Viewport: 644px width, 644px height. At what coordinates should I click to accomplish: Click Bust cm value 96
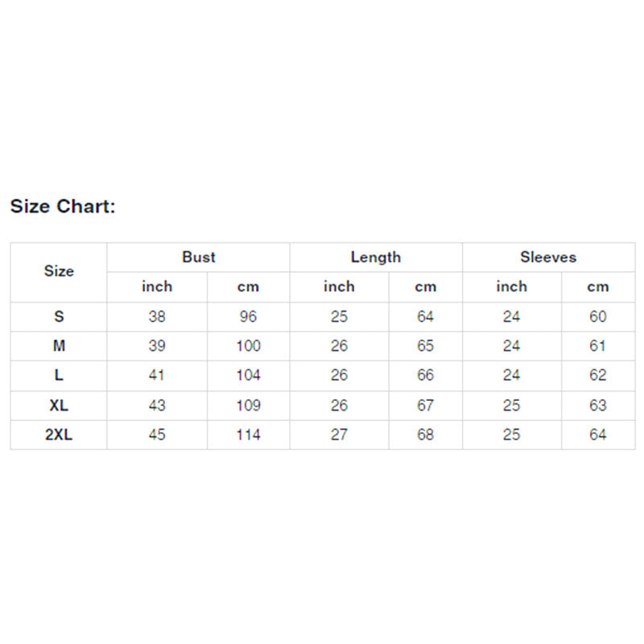248,316
